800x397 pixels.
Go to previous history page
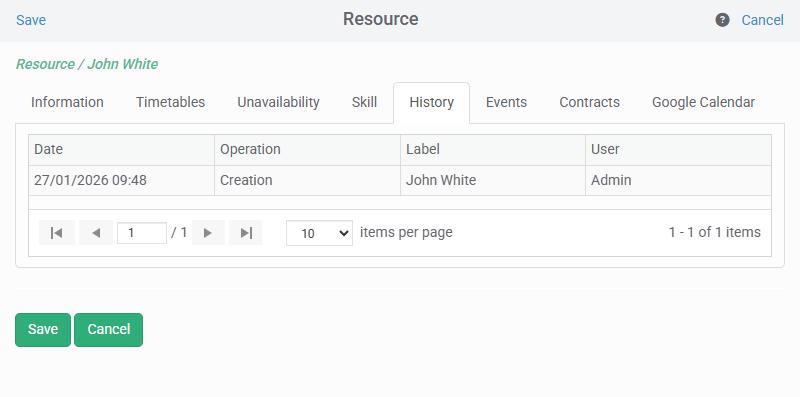96,233
